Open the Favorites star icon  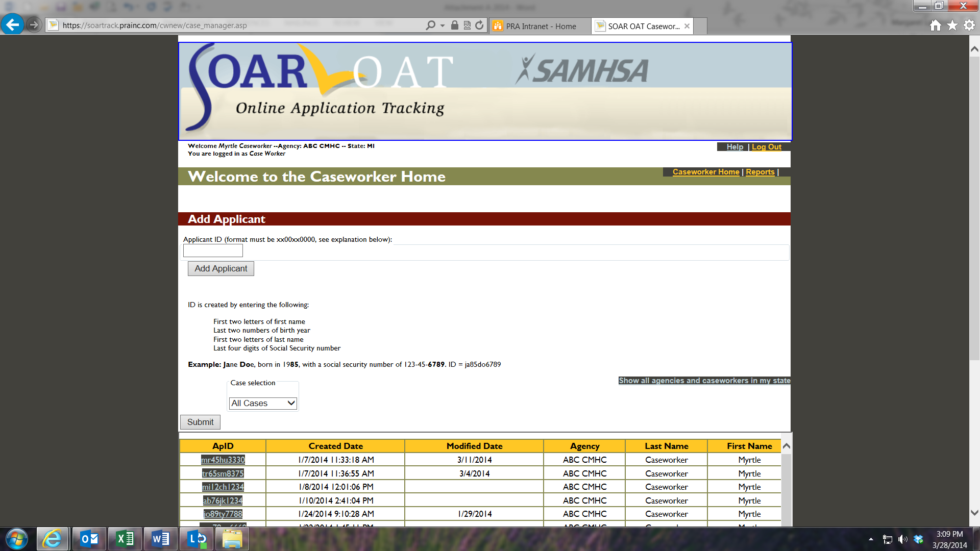[952, 26]
